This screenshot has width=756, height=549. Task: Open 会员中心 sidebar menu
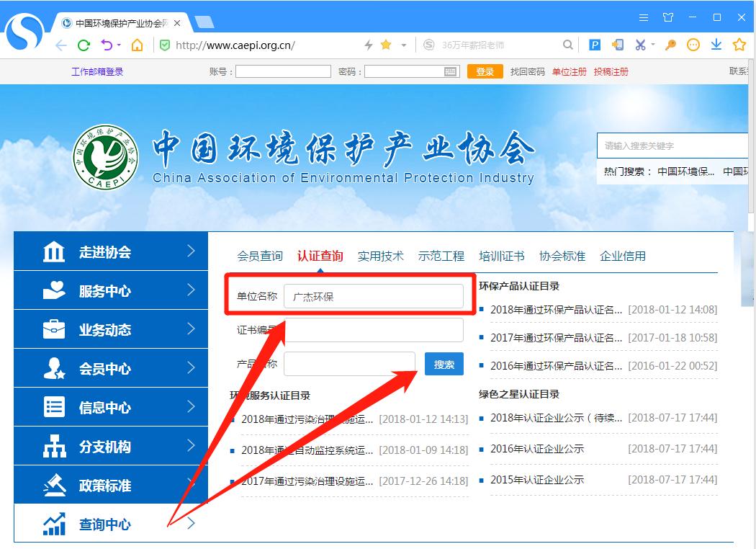point(111,368)
